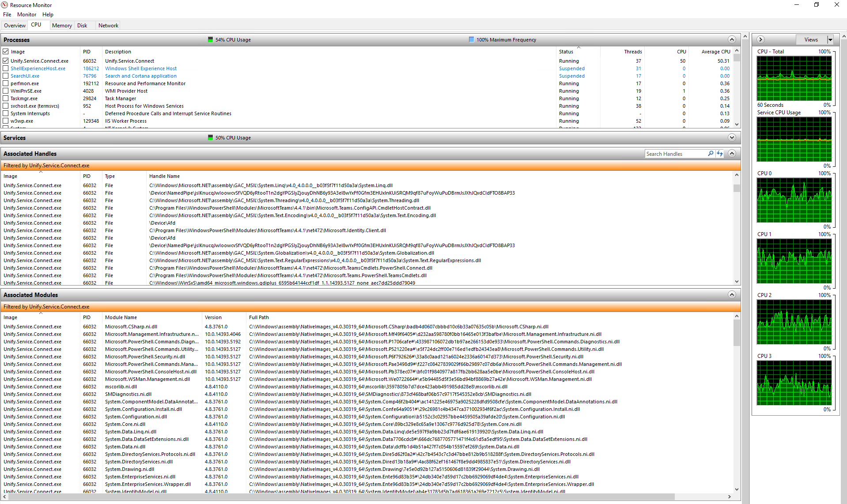Image resolution: width=847 pixels, height=504 pixels.
Task: Sort processes by Description column
Action: [x=329, y=52]
